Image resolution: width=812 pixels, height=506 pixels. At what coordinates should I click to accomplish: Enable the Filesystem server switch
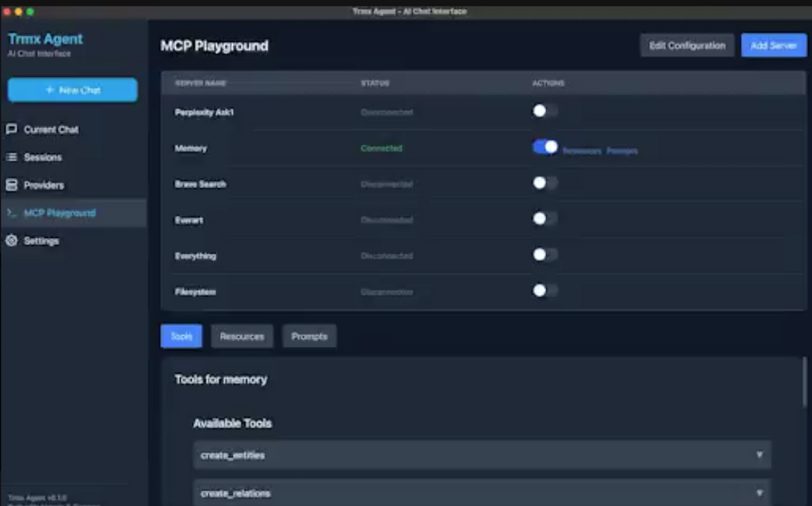pyautogui.click(x=545, y=292)
